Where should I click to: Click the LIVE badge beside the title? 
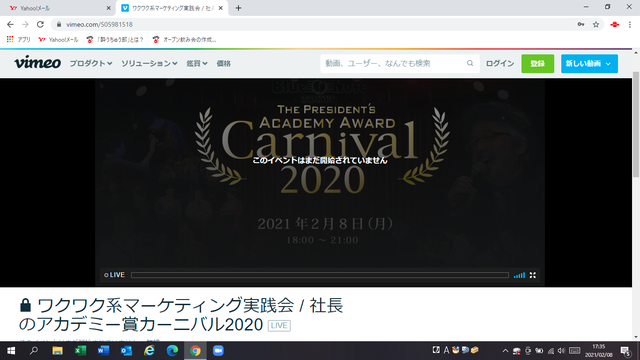[279, 325]
